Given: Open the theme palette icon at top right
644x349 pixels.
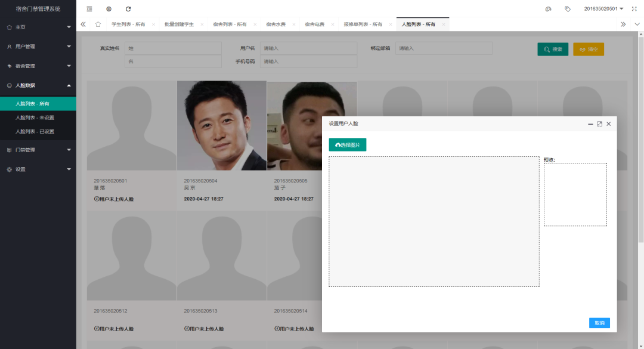Looking at the screenshot, I should (549, 9).
